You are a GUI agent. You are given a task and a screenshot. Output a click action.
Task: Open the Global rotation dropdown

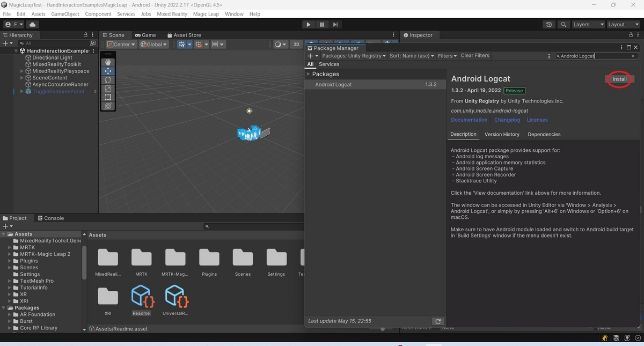click(154, 45)
